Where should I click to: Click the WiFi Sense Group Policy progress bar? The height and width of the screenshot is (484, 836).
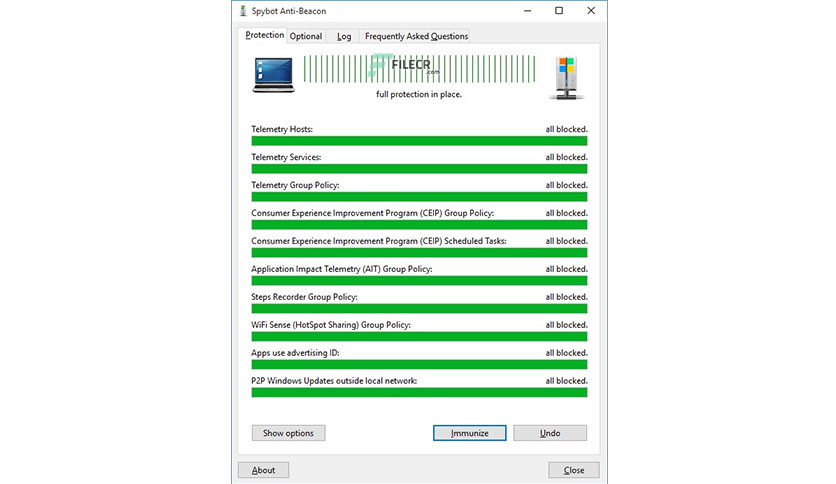[x=419, y=336]
